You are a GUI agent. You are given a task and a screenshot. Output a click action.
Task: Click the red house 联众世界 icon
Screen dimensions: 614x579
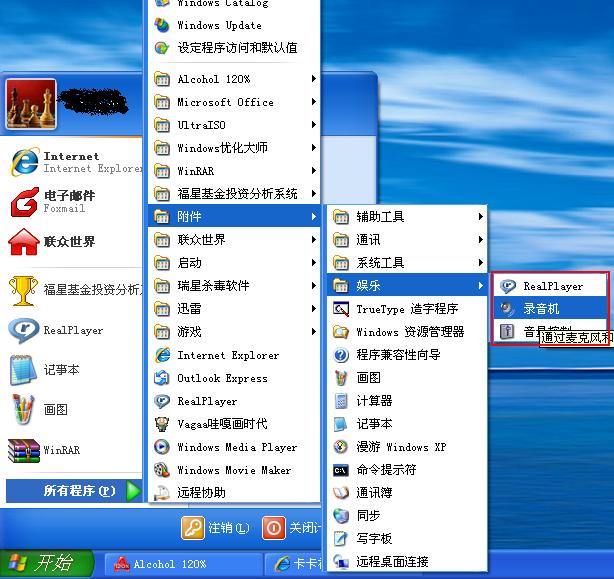(x=24, y=242)
